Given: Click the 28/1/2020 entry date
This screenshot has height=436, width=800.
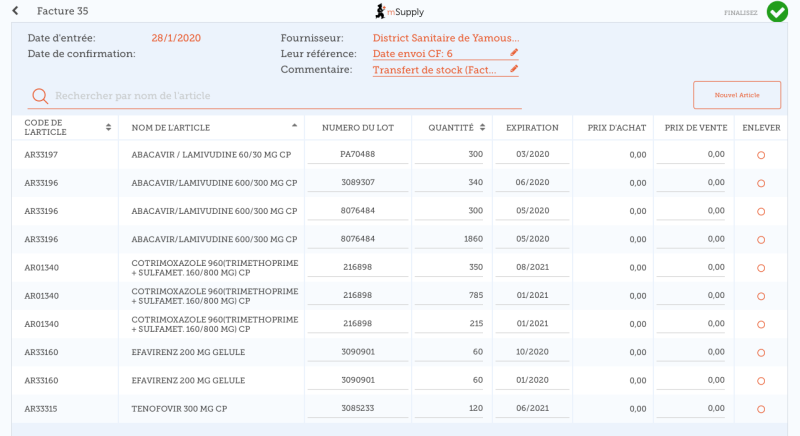Looking at the screenshot, I should [x=176, y=38].
